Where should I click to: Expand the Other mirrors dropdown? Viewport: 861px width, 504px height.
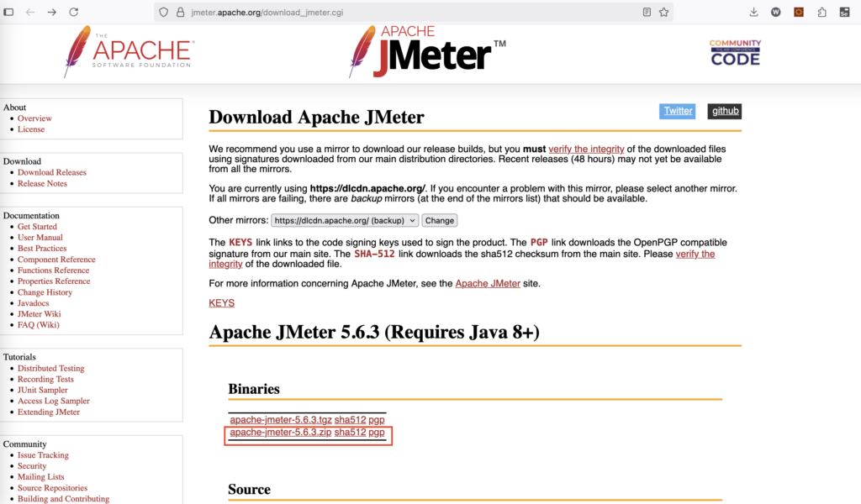345,220
